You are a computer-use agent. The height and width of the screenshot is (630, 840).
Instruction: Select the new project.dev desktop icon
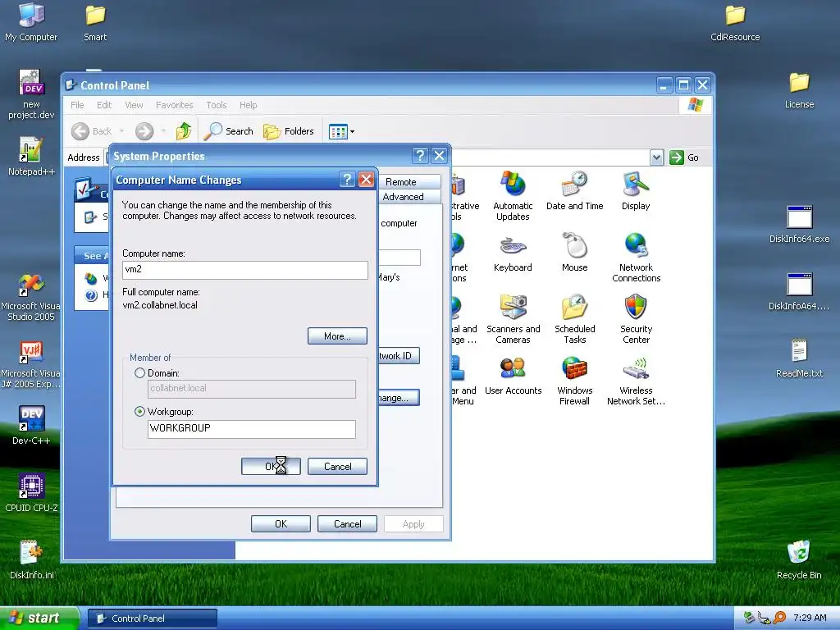coord(31,94)
